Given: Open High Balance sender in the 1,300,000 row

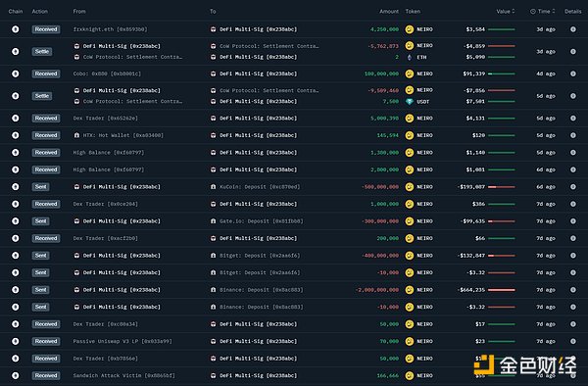Looking at the screenshot, I should [109, 153].
